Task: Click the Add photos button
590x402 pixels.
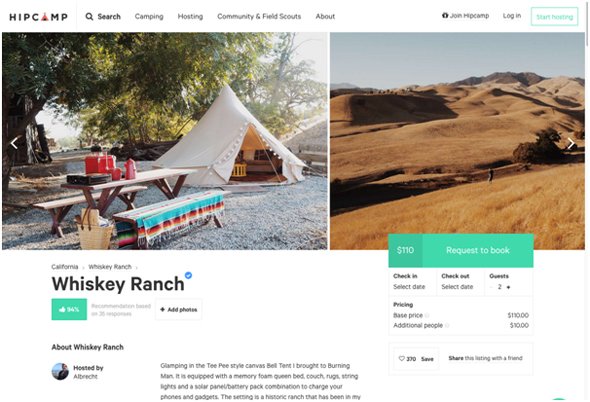Action: (x=179, y=309)
